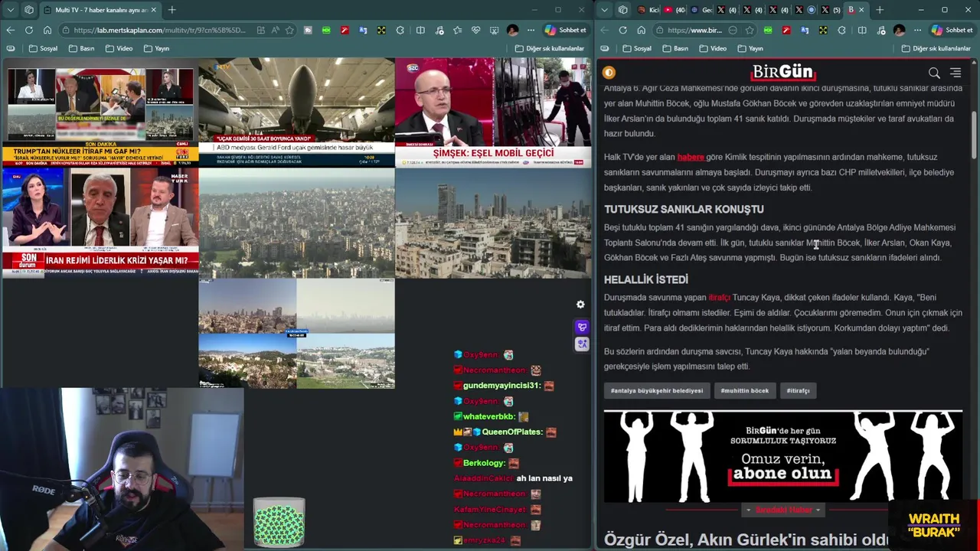Open three-dots menu in BirGün window
The image size is (980, 551).
point(917,30)
